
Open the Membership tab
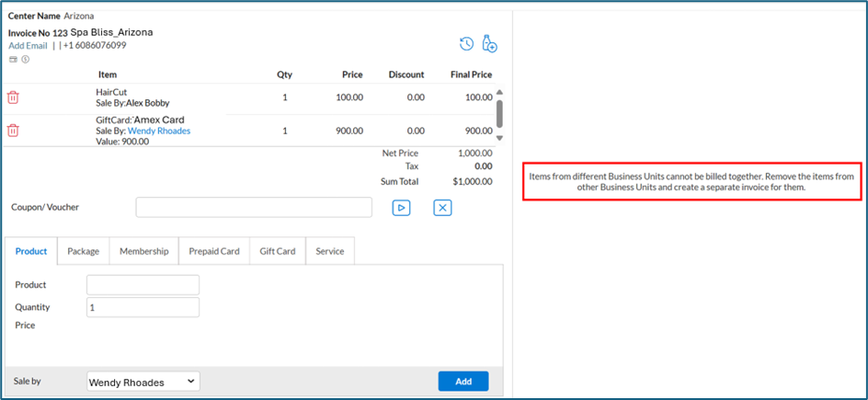click(x=143, y=251)
